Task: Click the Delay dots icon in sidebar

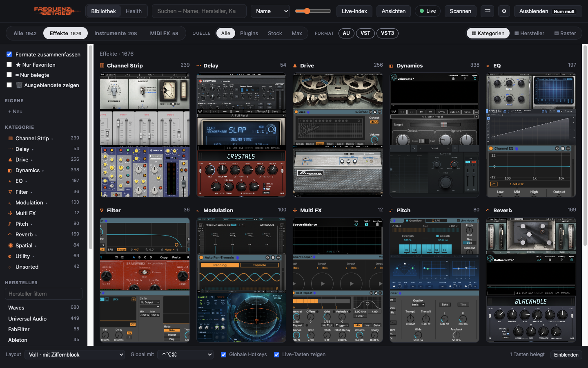Action: click(10, 149)
